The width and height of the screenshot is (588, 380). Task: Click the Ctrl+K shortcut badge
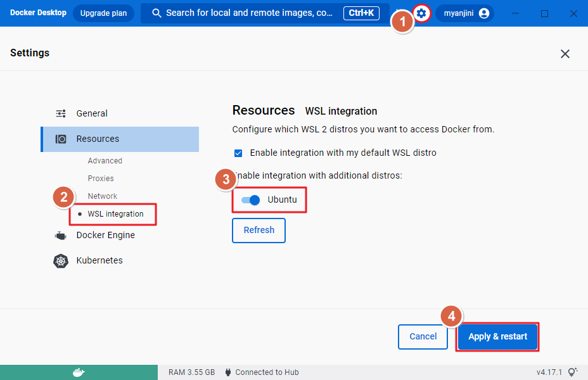tap(362, 13)
